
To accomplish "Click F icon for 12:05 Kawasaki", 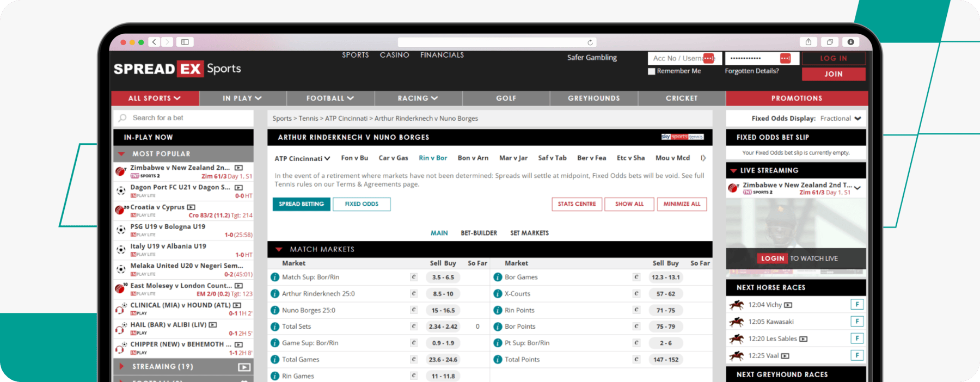I will coord(857,322).
